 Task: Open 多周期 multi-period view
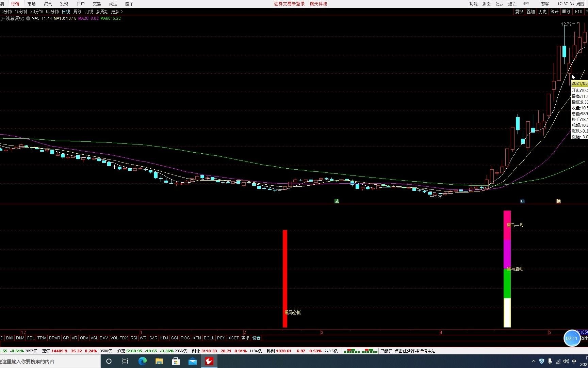click(x=102, y=12)
